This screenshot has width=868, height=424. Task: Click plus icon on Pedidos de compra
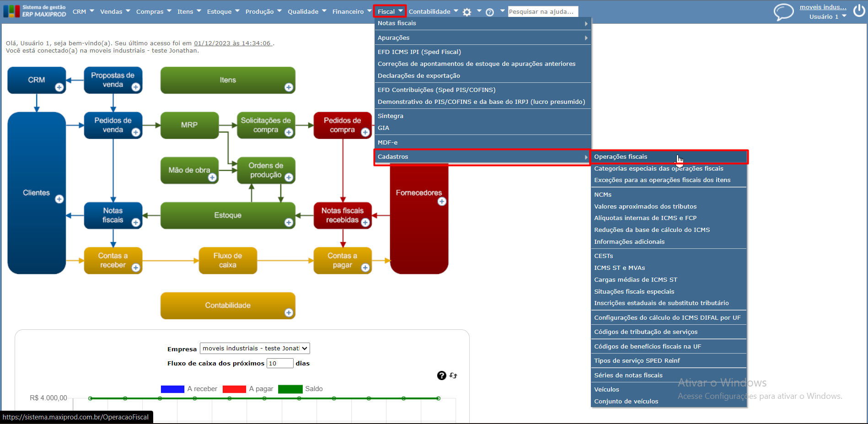[365, 132]
